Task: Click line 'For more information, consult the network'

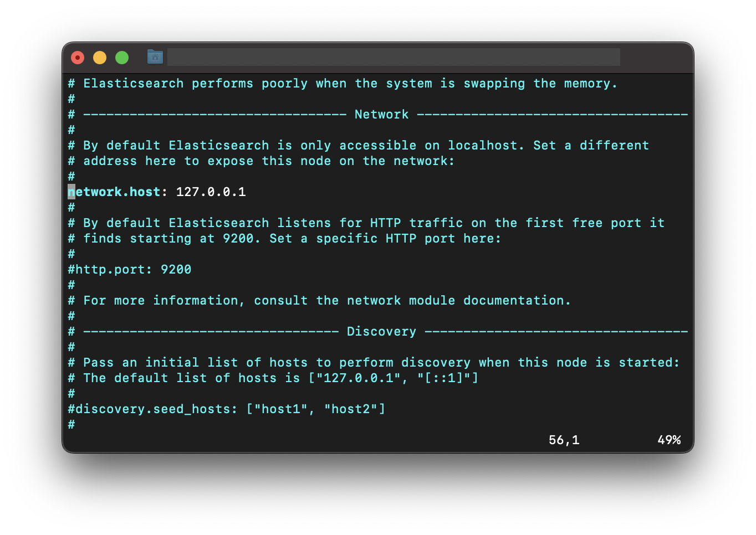Action: click(x=319, y=301)
